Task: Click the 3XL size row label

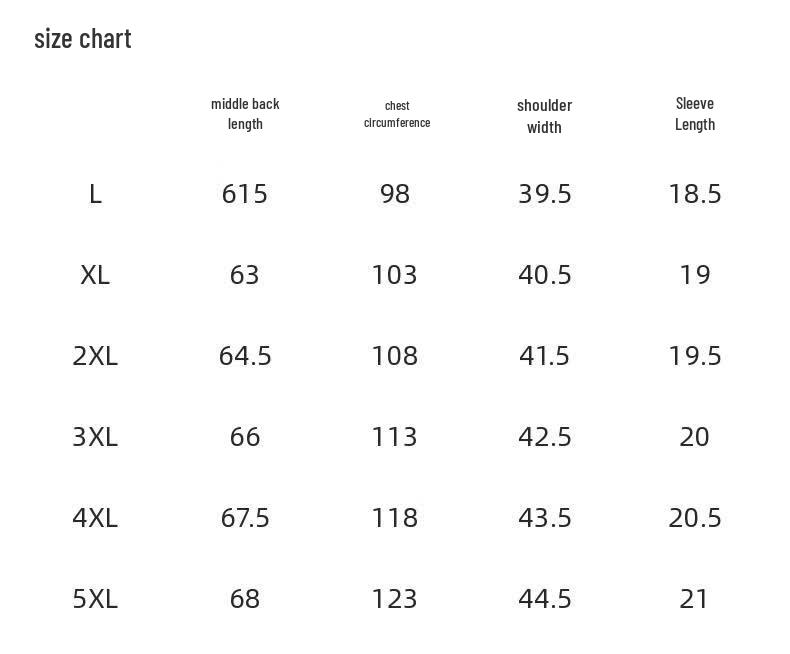Action: (95, 437)
